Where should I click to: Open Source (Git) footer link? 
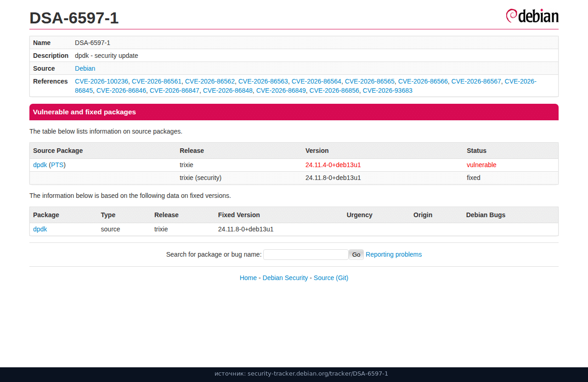(x=331, y=278)
